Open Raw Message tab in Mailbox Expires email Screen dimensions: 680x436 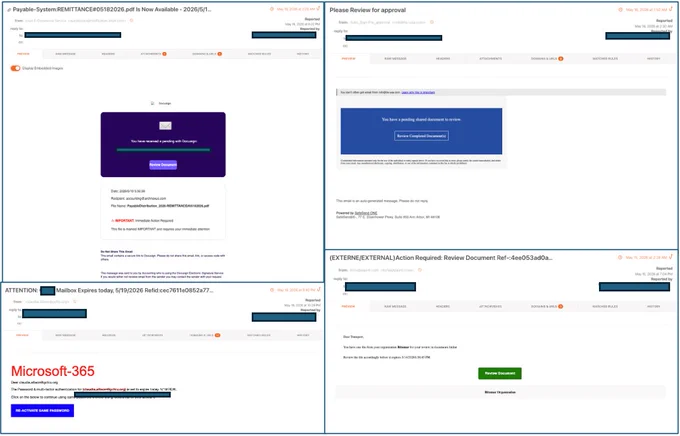[65, 335]
